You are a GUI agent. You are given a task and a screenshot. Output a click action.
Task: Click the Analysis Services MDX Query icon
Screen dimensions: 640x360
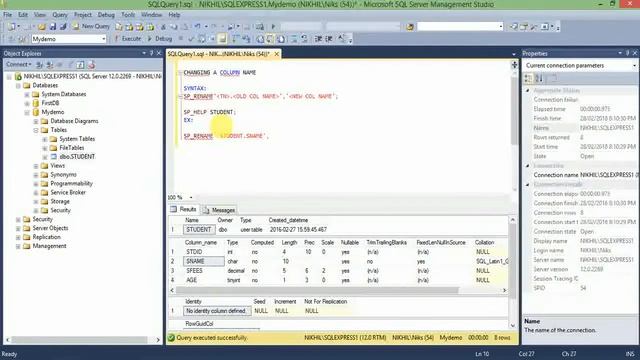click(x=129, y=27)
